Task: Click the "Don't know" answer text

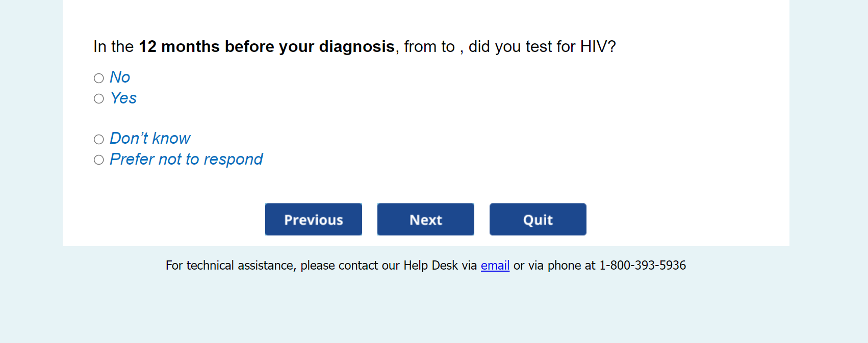Action: coord(150,139)
